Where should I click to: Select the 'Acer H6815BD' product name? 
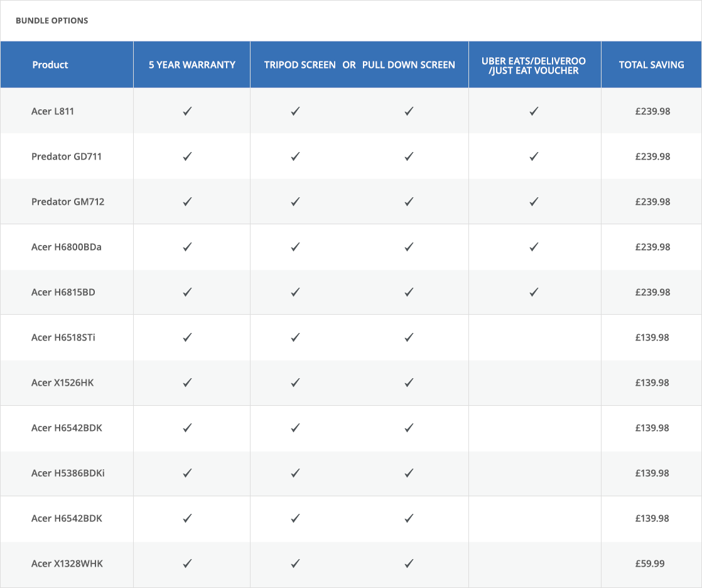[63, 292]
